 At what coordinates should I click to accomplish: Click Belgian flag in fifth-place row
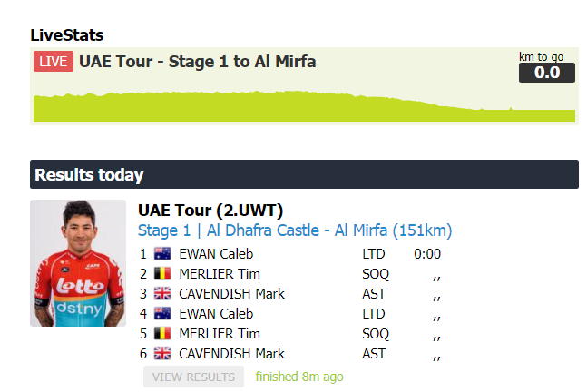tap(162, 334)
